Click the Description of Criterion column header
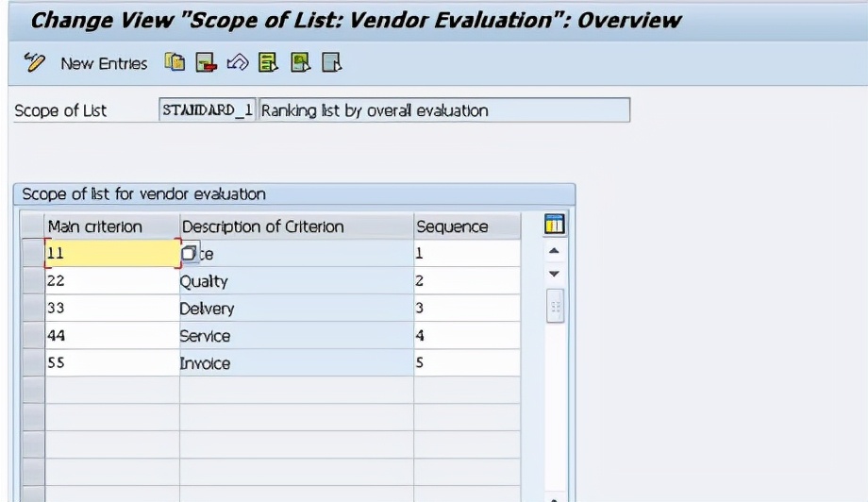868x502 pixels. 296,226
